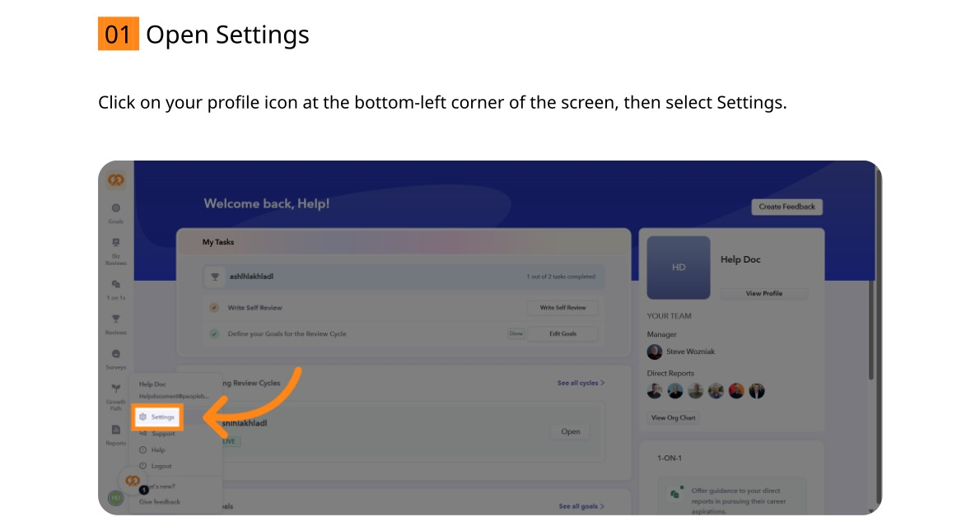The height and width of the screenshot is (531, 980).
Task: Open Biz Reviews in the sidebar
Action: (115, 251)
